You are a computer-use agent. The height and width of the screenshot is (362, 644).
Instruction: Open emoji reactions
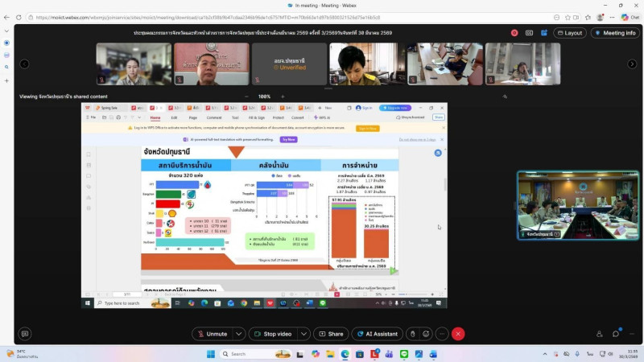coord(427,334)
